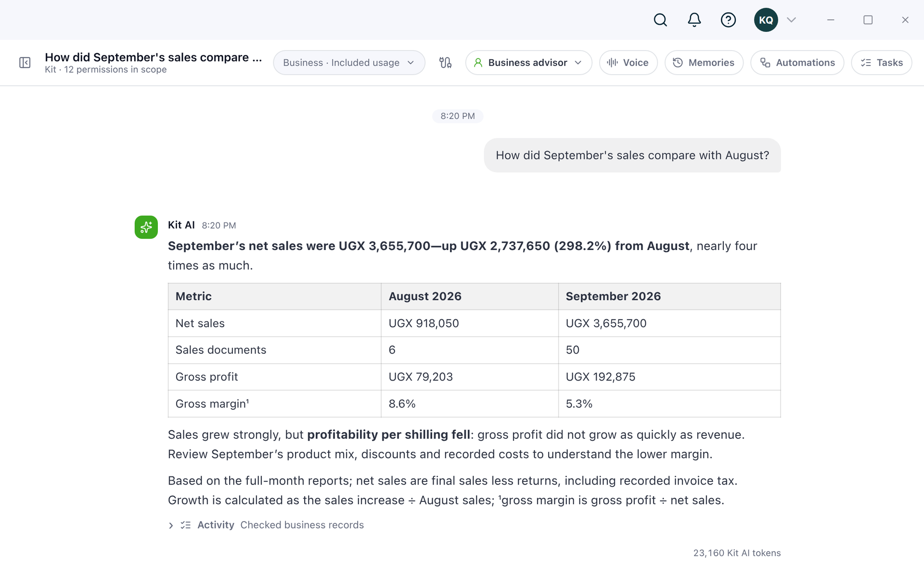Click the Activity checklist icon

coord(186,525)
